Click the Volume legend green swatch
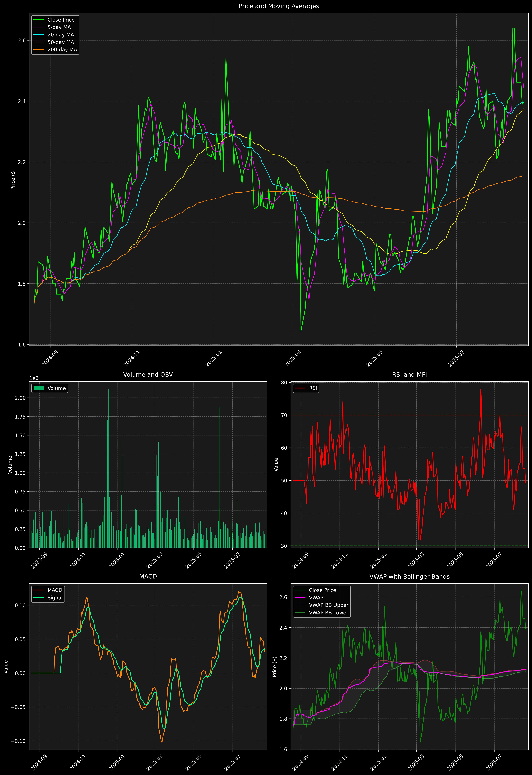Screen dimensions: 532x775 pos(39,388)
